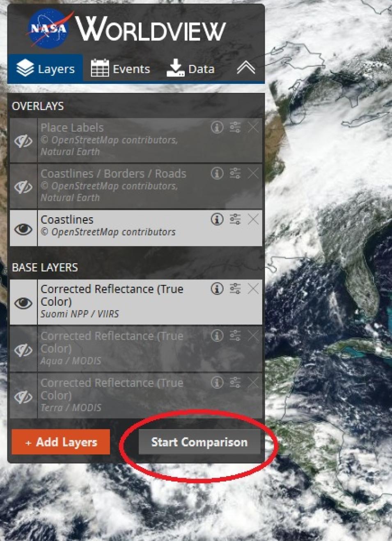Show the Aqua / MODIS base layer
Screen dimensions: 392x541
(23, 350)
